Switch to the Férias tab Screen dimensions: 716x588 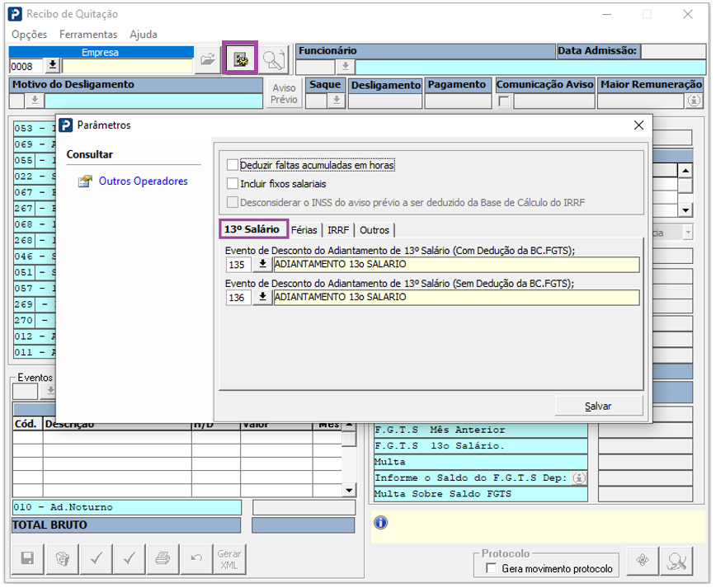coord(304,230)
